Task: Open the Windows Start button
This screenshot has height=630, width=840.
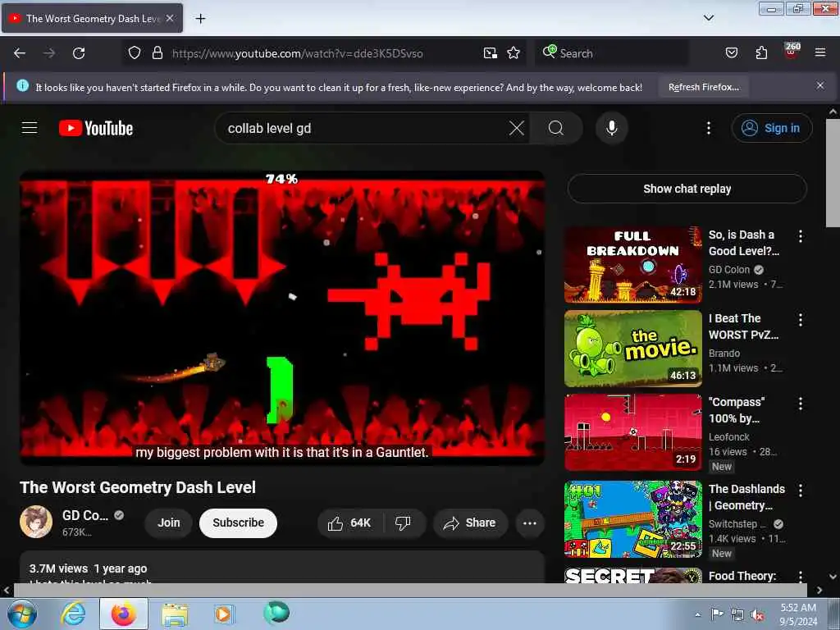Action: [x=22, y=614]
